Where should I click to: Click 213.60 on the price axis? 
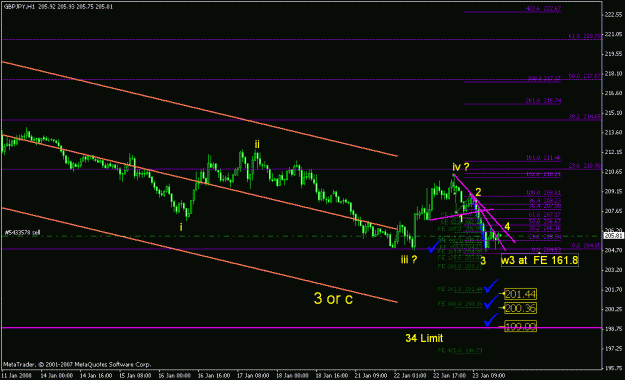tap(614, 132)
